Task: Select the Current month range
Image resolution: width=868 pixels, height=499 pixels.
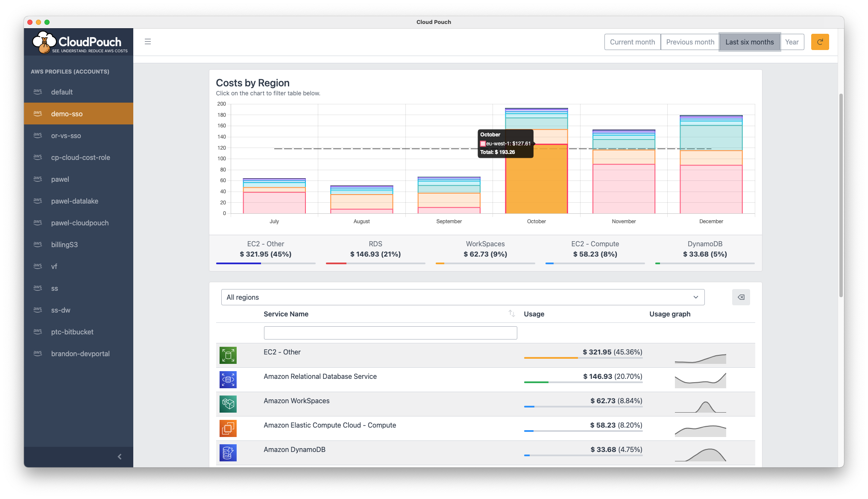Action: pos(632,42)
